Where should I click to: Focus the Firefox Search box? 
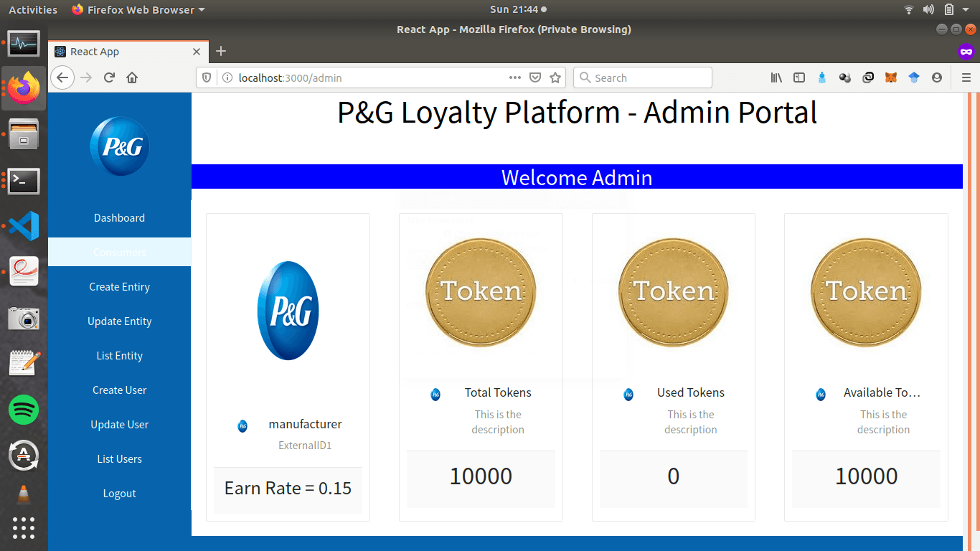tap(643, 77)
